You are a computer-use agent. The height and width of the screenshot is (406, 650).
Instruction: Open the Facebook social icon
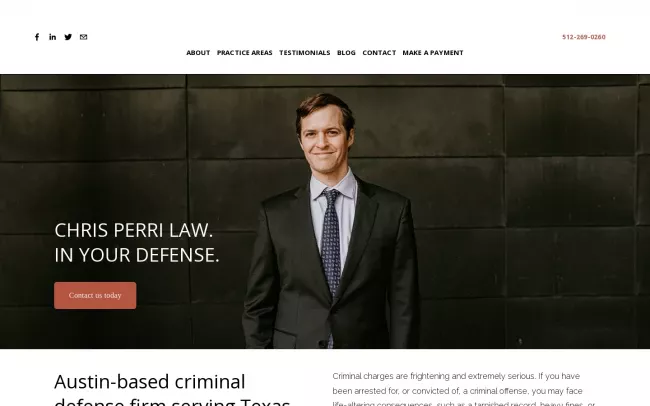[37, 37]
